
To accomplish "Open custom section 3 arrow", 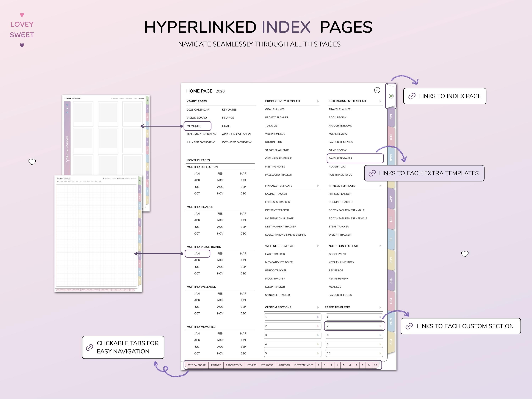I will click(318, 335).
